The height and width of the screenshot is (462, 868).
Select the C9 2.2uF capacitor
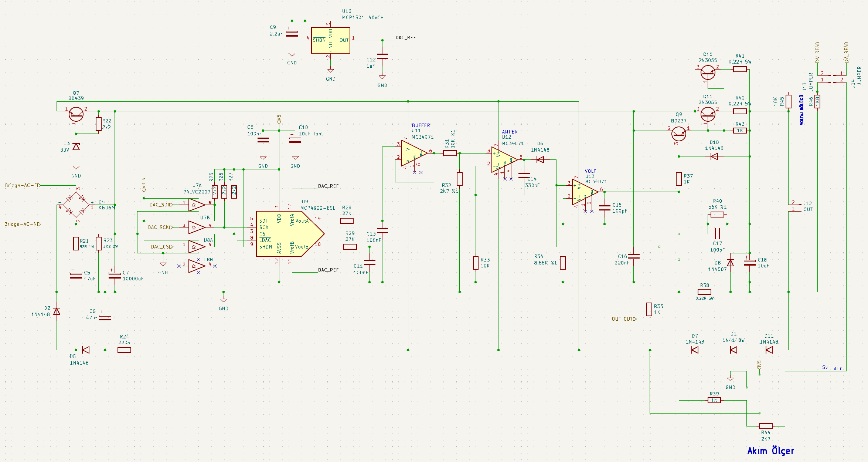(x=292, y=34)
